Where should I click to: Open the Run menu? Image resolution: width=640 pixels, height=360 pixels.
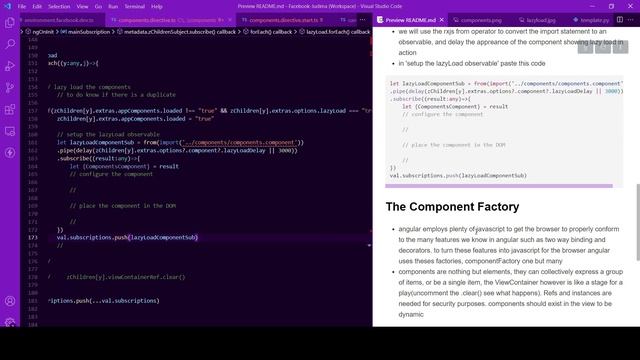(x=113, y=7)
